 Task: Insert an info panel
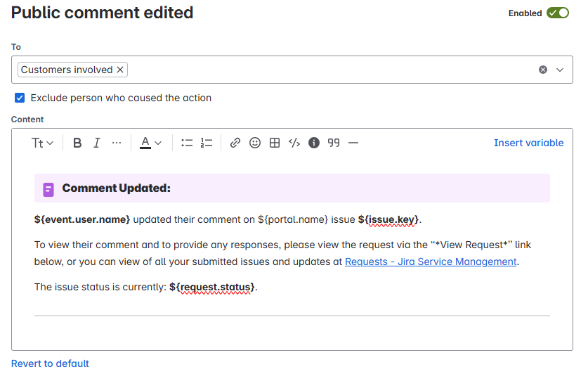[x=314, y=143]
